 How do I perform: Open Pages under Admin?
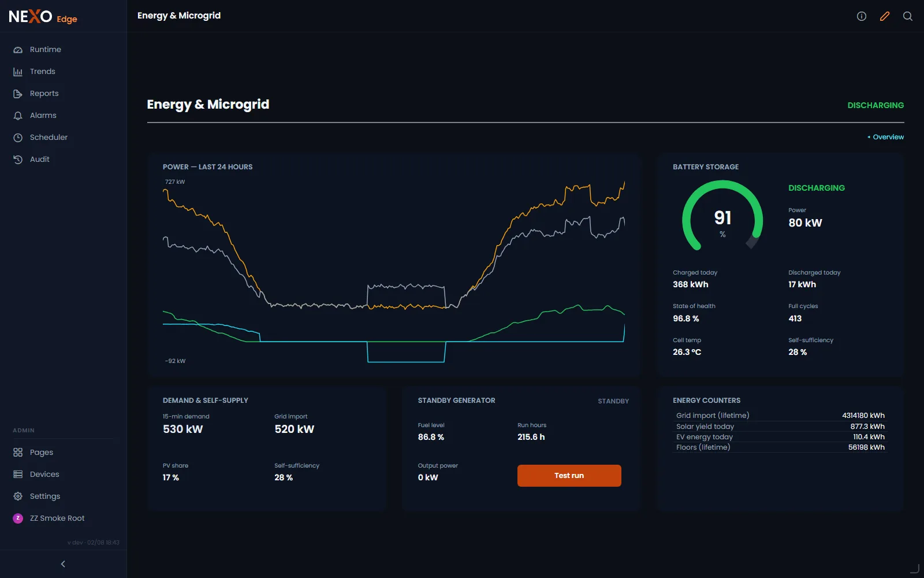coord(63,453)
